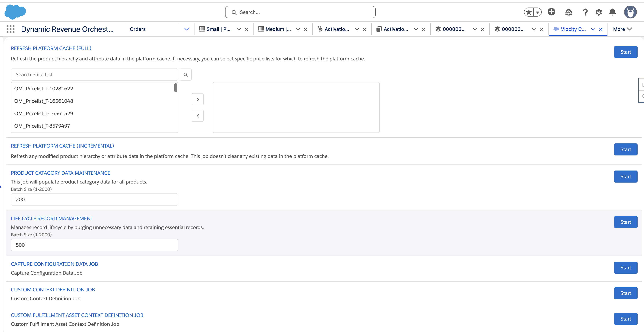This screenshot has height=332, width=644.
Task: Open the Trailhead guidance icon
Action: tap(569, 12)
